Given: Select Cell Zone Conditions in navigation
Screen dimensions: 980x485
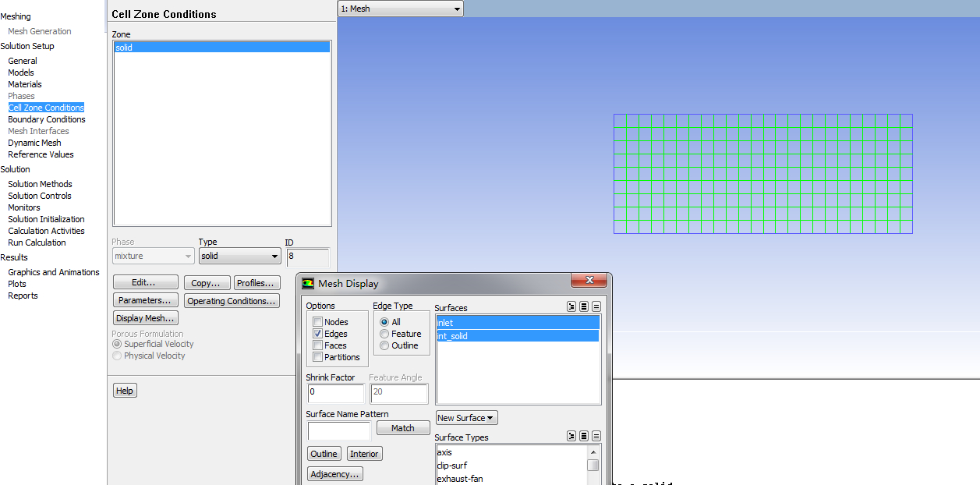Looking at the screenshot, I should click(x=46, y=108).
